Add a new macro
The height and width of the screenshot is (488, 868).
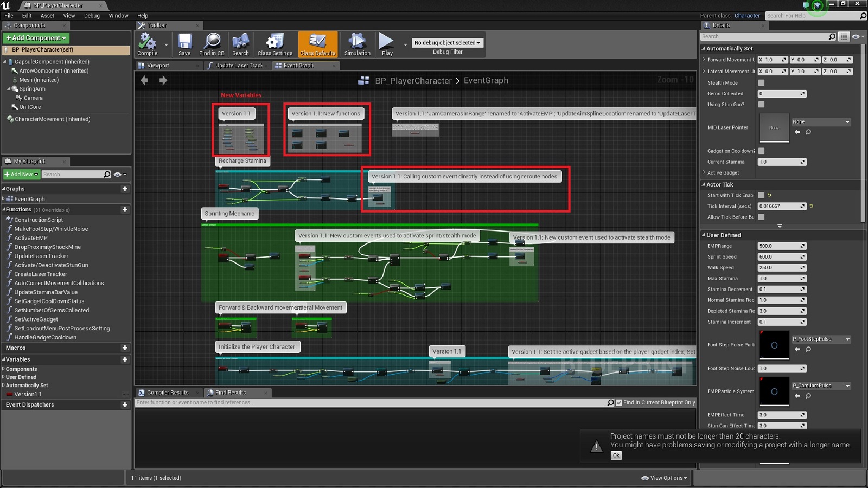[125, 348]
